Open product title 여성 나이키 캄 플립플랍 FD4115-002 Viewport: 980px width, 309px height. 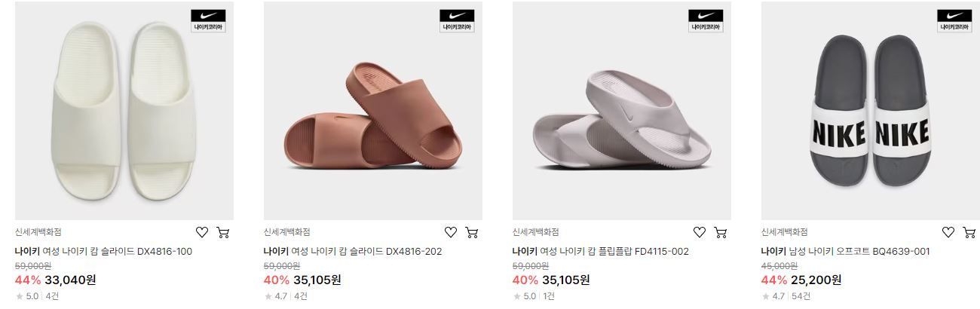tap(614, 251)
